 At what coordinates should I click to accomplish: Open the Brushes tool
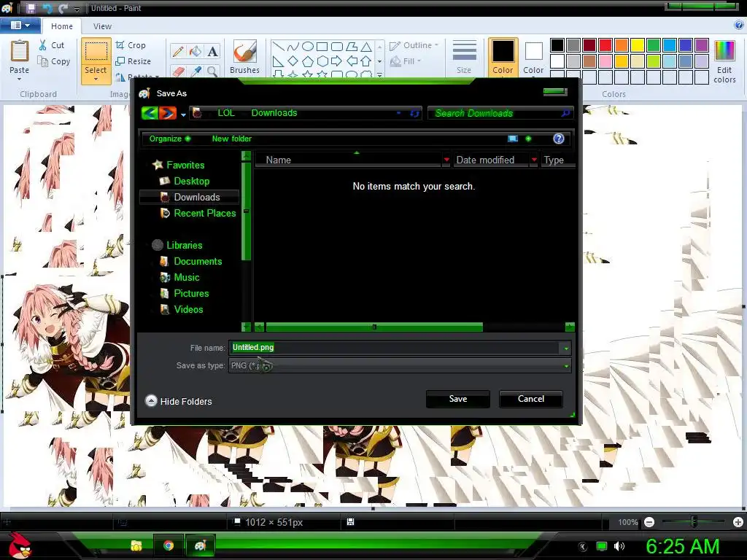pos(245,57)
